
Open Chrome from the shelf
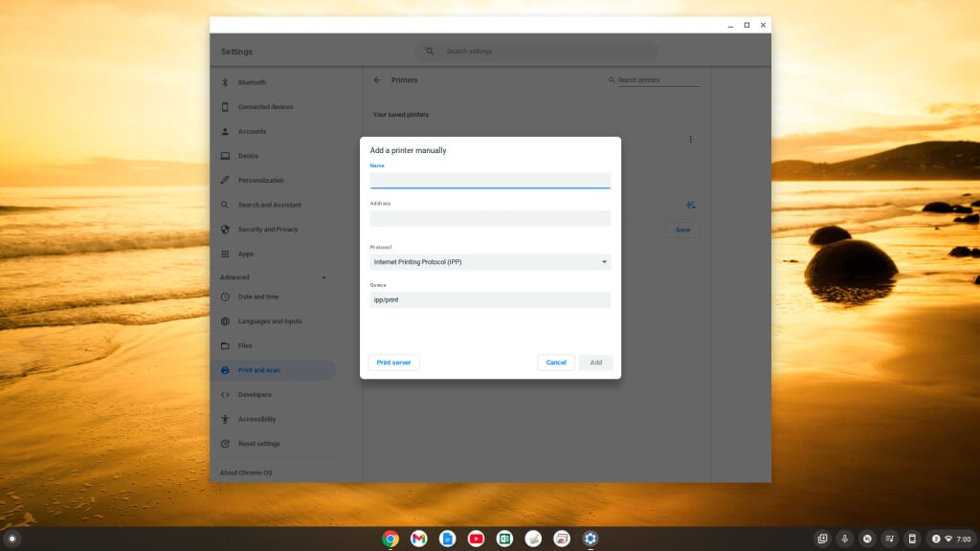click(390, 539)
